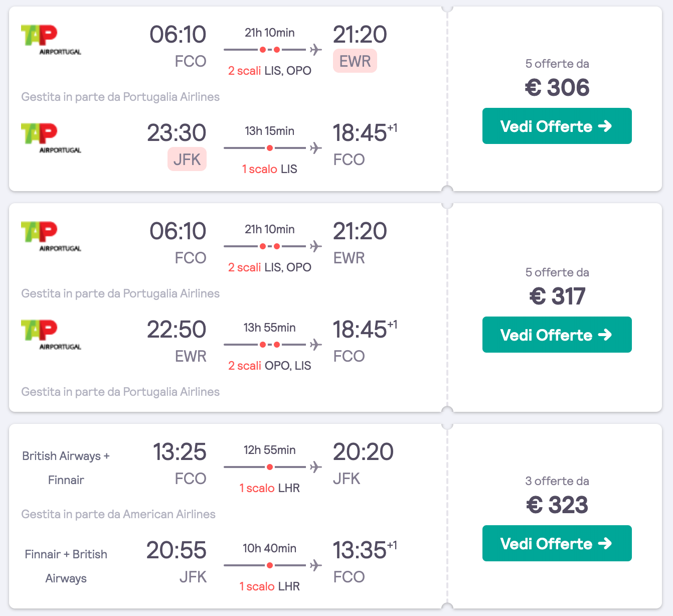This screenshot has width=673, height=616.
Task: Open Vedi Offerte for the € 306 fare
Action: coord(557,126)
